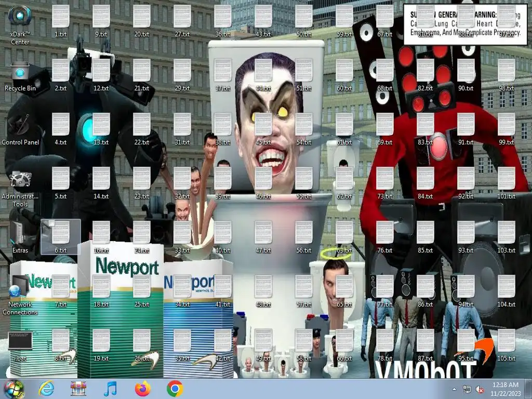Click the 5.txt filename label
The image size is (532, 399).
(61, 196)
